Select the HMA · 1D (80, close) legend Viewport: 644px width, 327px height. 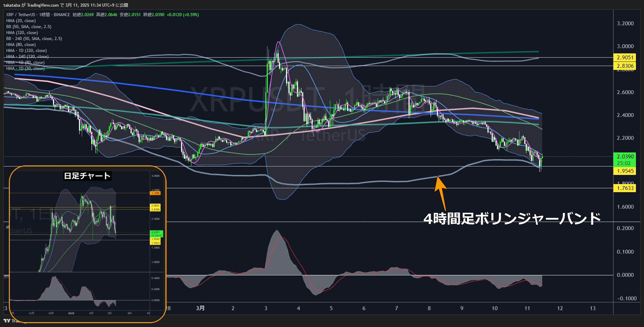coord(25,63)
